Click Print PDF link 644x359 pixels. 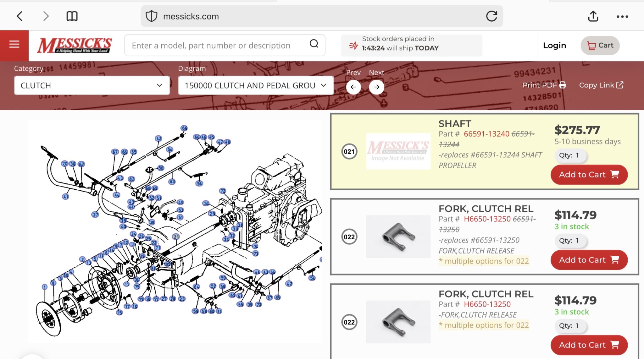[544, 85]
